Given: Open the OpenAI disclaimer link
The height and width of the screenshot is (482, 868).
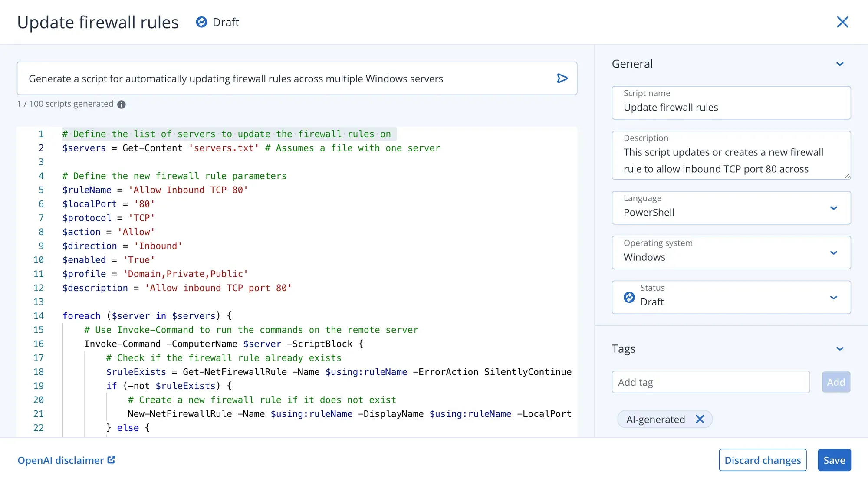Looking at the screenshot, I should [x=61, y=460].
